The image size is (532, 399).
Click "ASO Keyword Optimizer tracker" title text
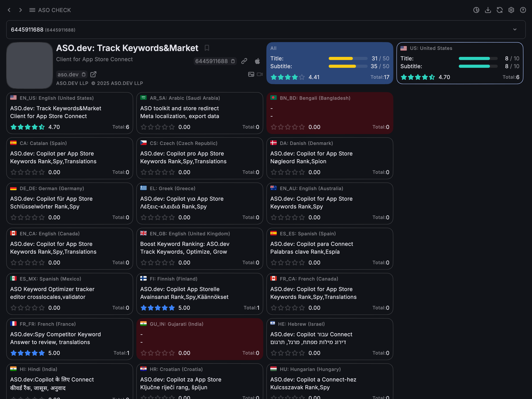point(52,289)
